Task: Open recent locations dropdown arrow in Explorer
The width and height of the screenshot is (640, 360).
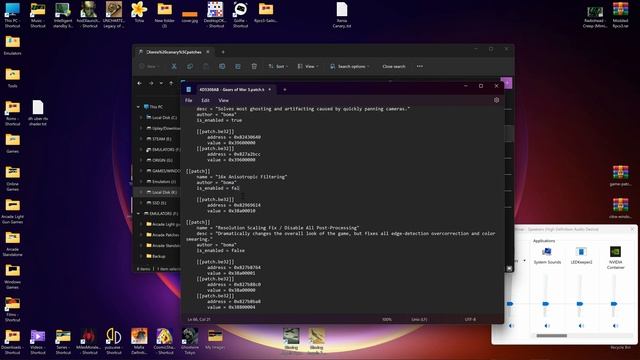Action: pos(161,83)
